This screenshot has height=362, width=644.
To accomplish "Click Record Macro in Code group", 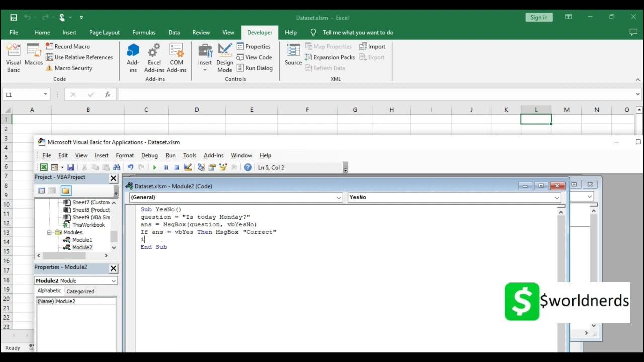I will tap(68, 46).
